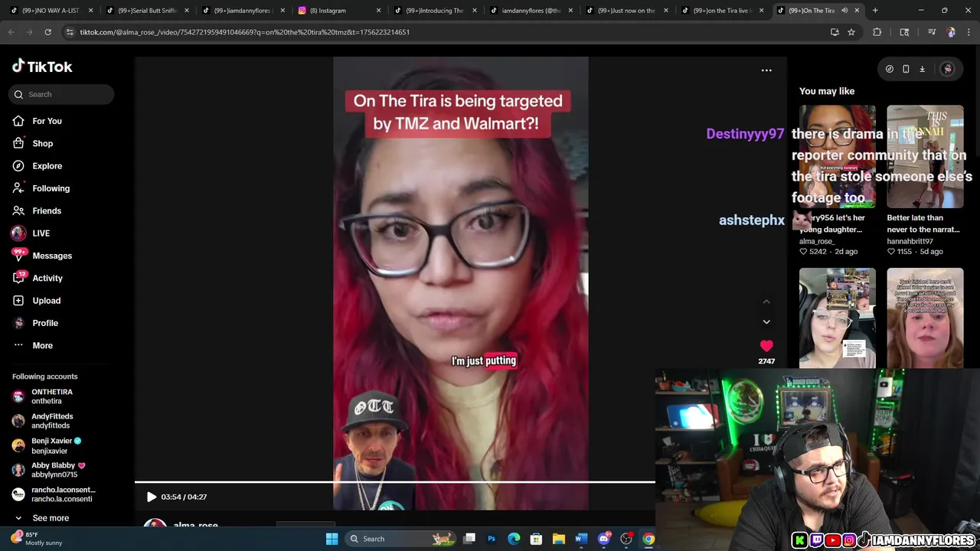The width and height of the screenshot is (980, 551).
Task: Open Task View from the taskbar
Action: click(x=469, y=539)
